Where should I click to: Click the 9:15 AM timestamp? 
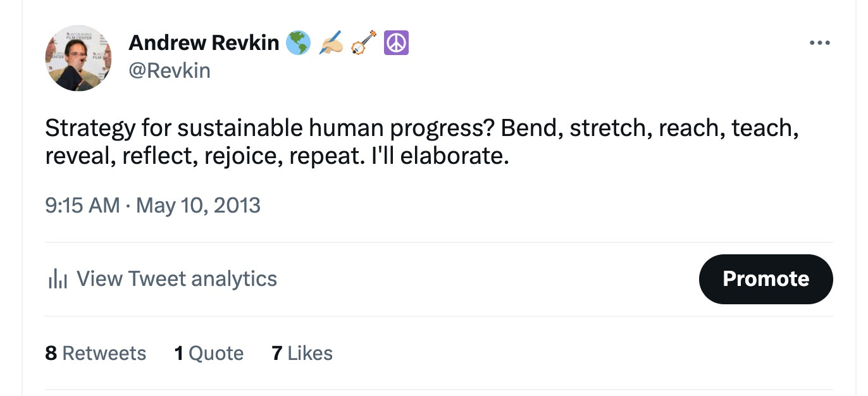click(x=82, y=206)
